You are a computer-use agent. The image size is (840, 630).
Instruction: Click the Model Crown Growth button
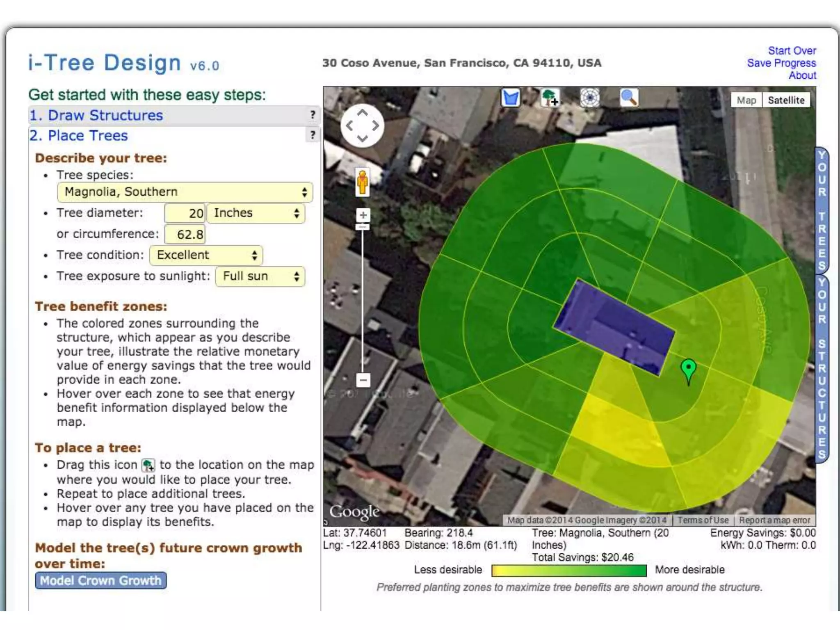tap(100, 580)
